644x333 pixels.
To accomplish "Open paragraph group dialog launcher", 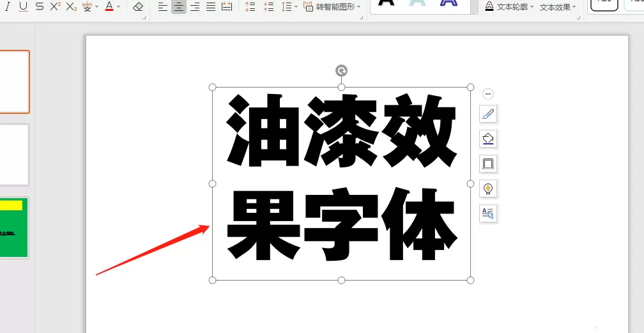I will tap(361, 18).
